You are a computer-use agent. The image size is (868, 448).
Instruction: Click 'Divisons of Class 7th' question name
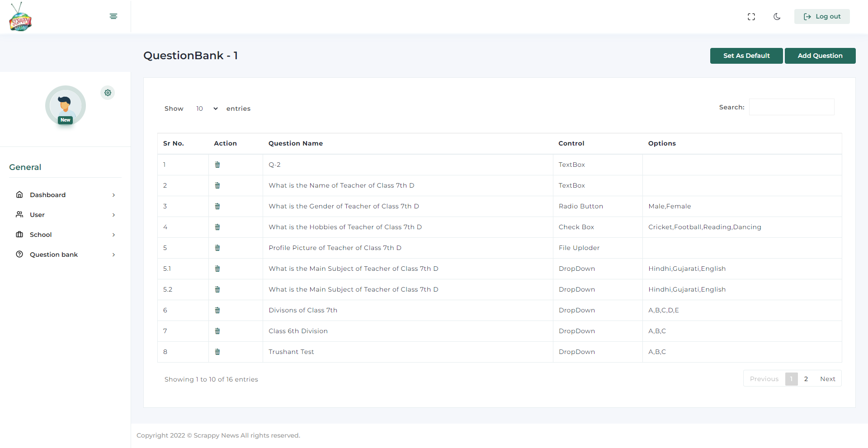303,310
